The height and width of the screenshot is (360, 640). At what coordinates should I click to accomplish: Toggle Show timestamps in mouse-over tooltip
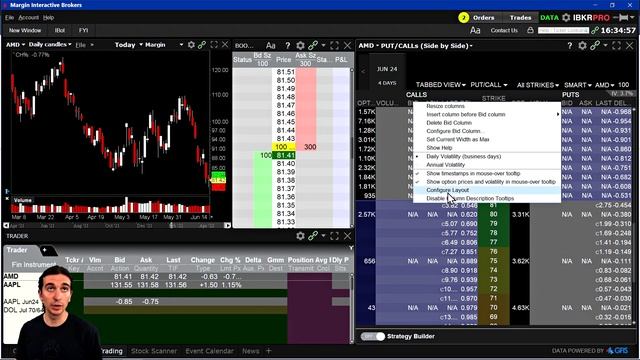click(473, 173)
